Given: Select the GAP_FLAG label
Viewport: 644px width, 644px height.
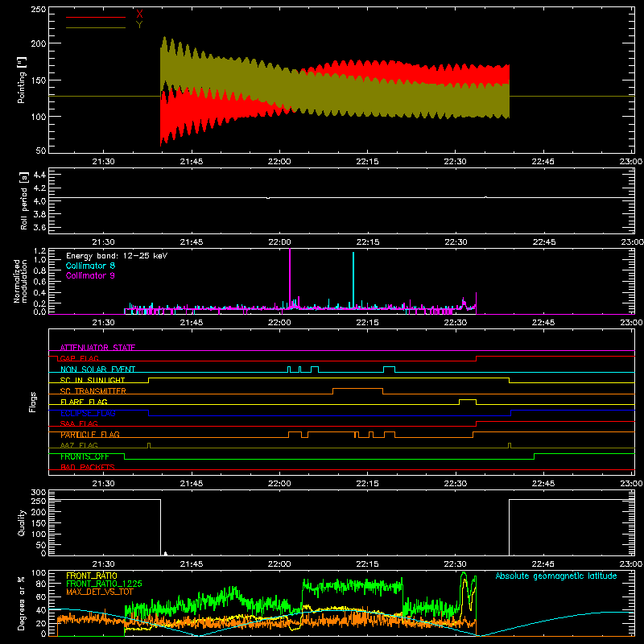Looking at the screenshot, I should [79, 358].
